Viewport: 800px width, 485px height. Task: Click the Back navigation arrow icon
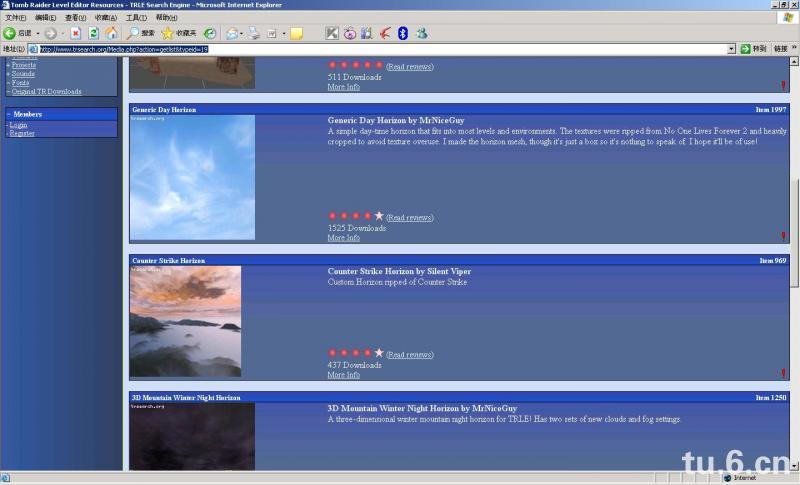point(10,33)
